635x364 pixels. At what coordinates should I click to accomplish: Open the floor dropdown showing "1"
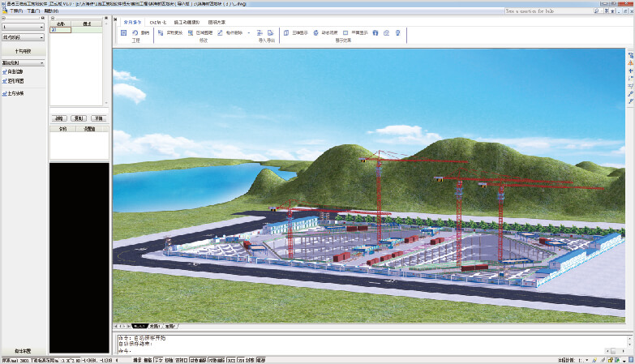24,27
